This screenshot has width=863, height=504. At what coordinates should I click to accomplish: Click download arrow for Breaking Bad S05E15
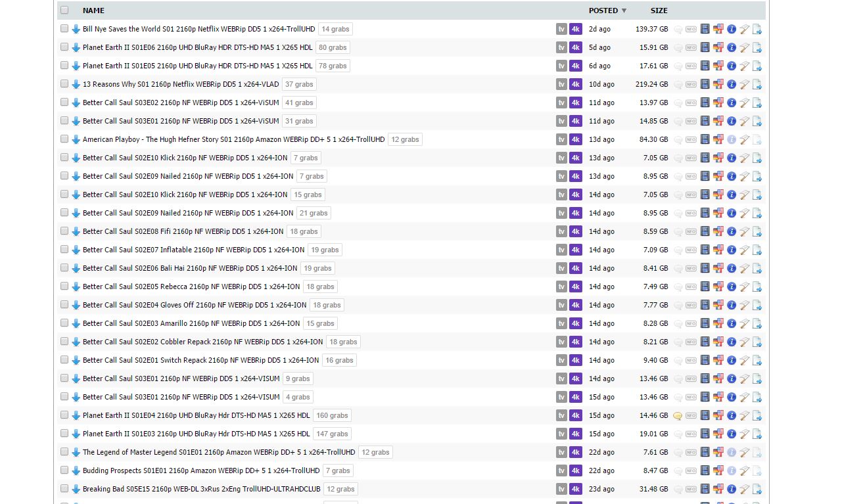pos(76,489)
